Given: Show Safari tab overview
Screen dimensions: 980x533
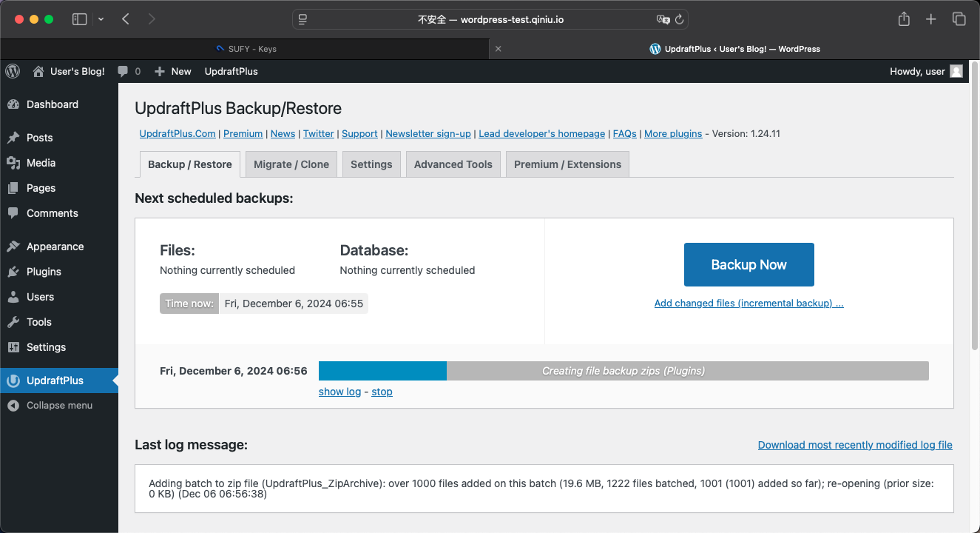Looking at the screenshot, I should point(959,19).
